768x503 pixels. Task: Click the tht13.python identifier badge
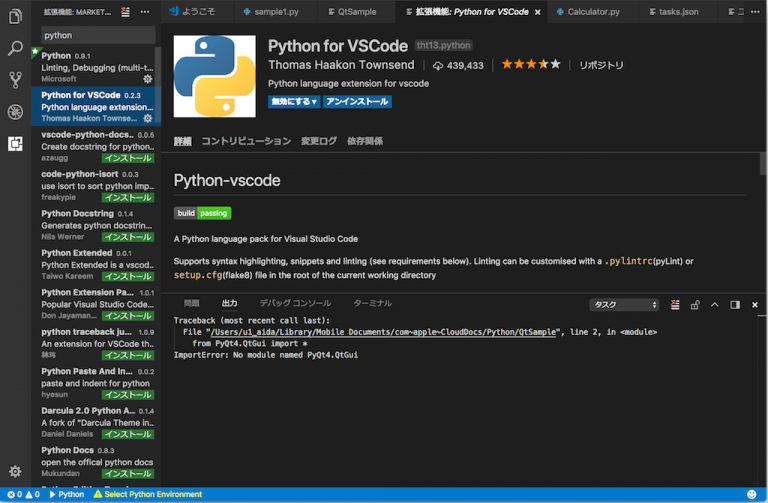coord(444,46)
